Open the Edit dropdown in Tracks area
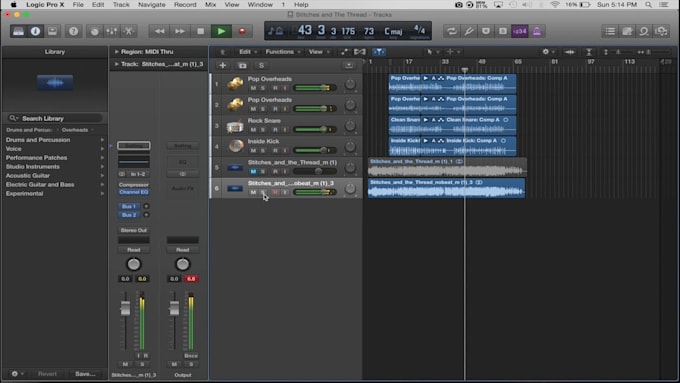Screen dimensions: 680x383 tap(248, 52)
